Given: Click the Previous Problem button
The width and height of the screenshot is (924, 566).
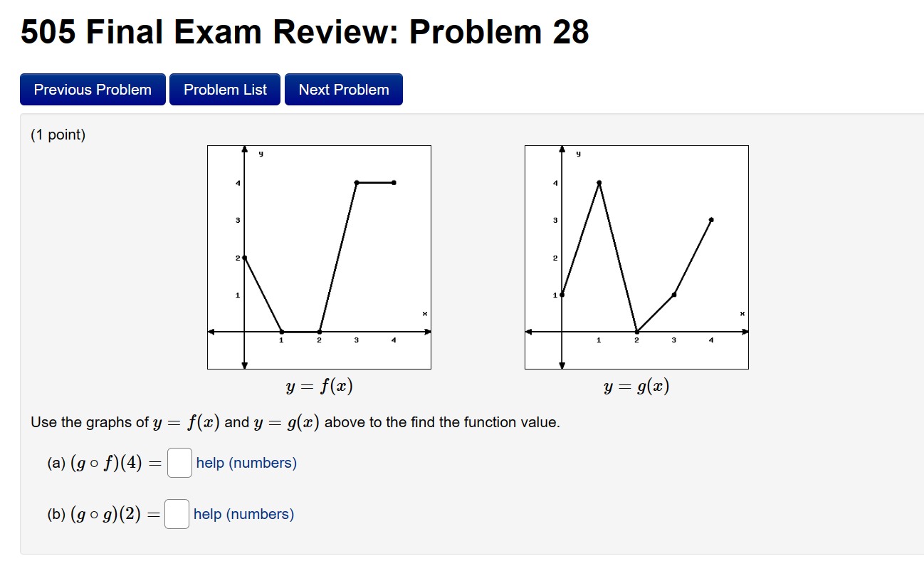Looking at the screenshot, I should pos(92,89).
